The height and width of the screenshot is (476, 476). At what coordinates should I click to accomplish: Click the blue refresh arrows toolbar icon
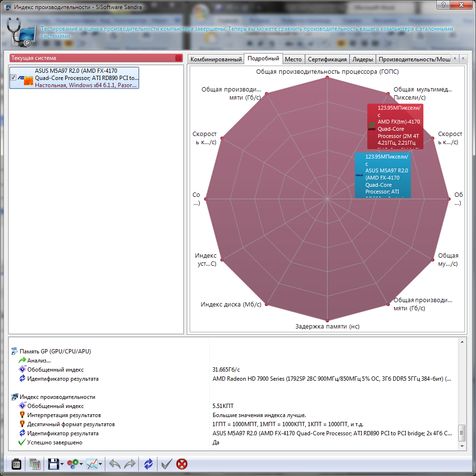148,464
